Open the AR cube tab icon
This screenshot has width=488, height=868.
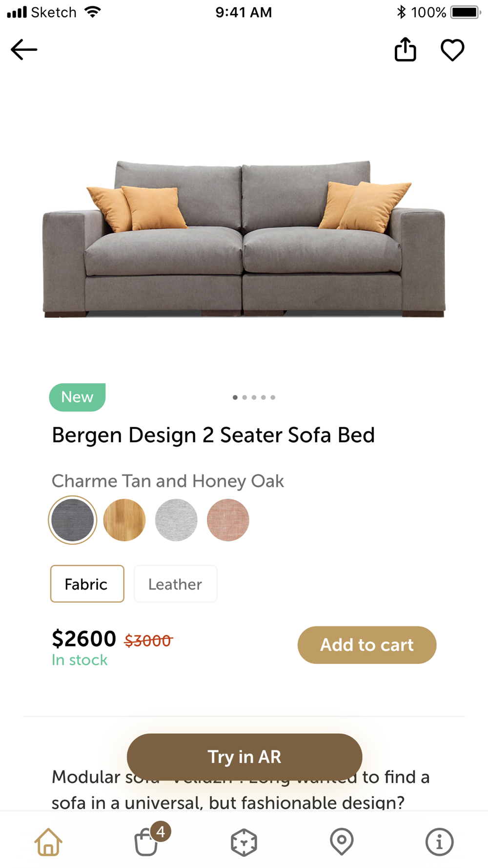[x=244, y=842]
